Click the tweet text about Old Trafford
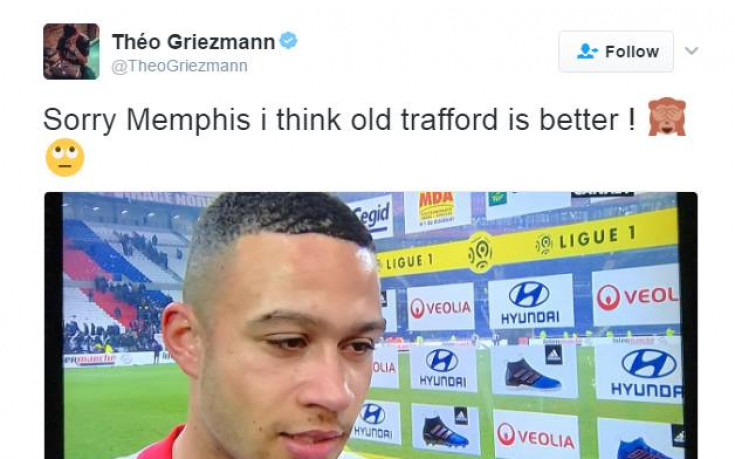 pos(340,120)
